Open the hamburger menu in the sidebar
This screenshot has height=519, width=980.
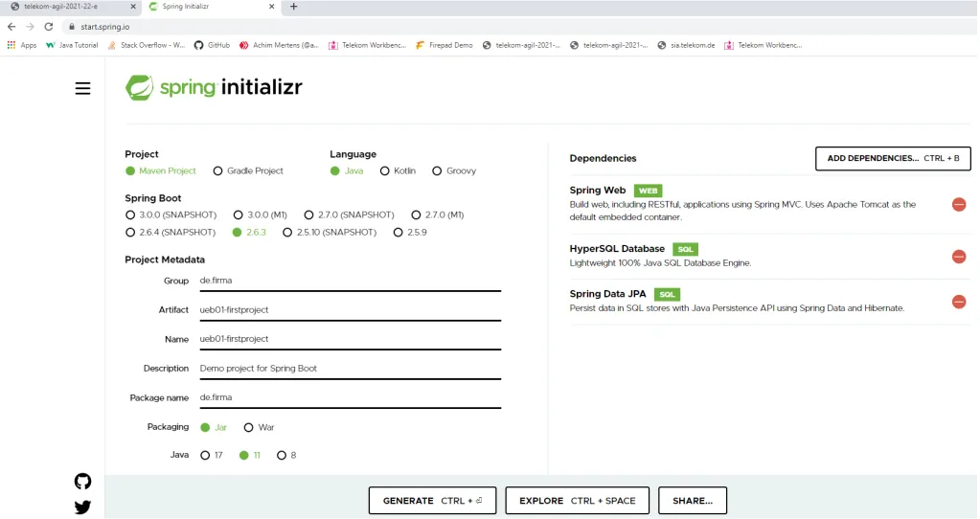pos(82,88)
